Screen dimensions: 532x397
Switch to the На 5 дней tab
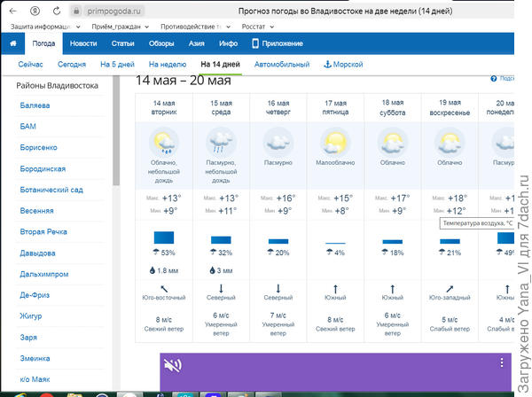pyautogui.click(x=117, y=65)
